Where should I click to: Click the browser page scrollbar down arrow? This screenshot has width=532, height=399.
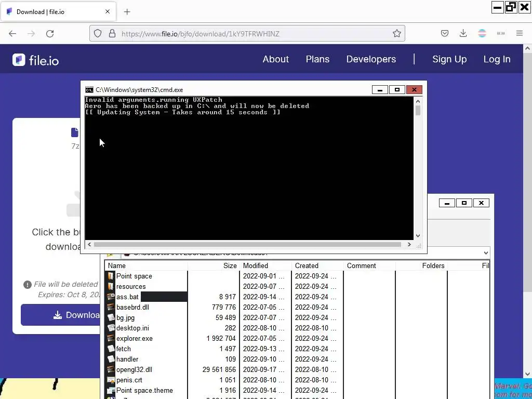pos(527,374)
